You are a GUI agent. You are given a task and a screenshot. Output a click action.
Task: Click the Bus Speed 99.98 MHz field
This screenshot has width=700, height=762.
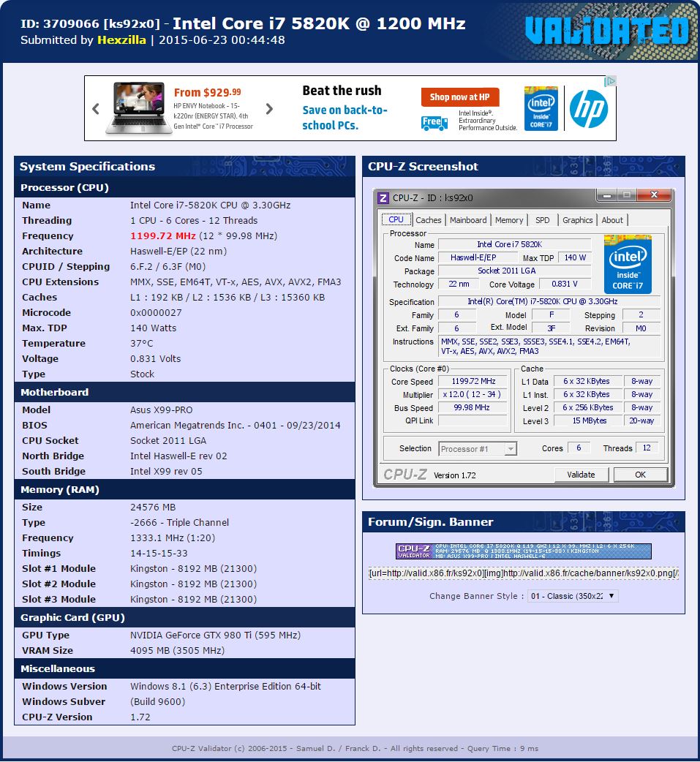tap(473, 408)
